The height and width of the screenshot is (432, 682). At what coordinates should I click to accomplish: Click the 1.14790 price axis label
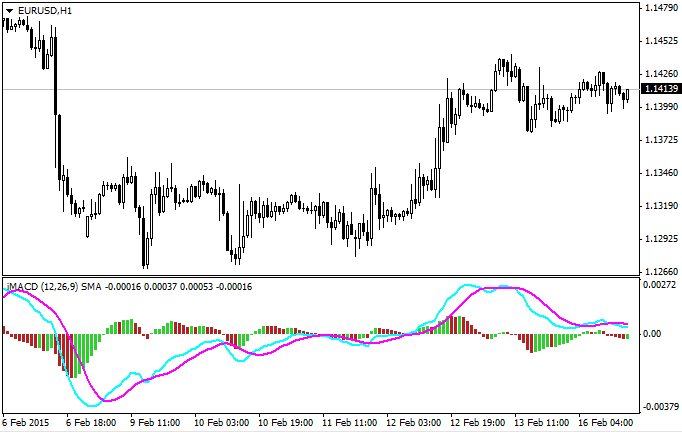click(x=658, y=8)
